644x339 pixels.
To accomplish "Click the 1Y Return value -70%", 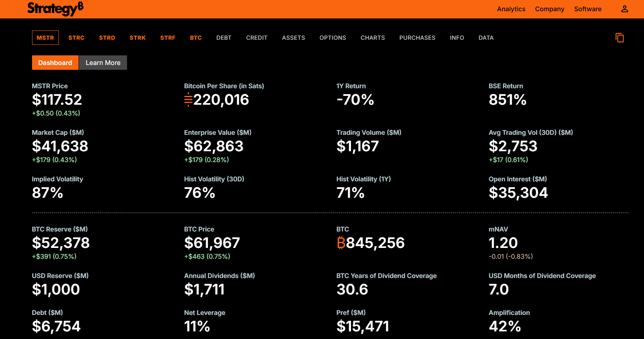I will pos(355,99).
